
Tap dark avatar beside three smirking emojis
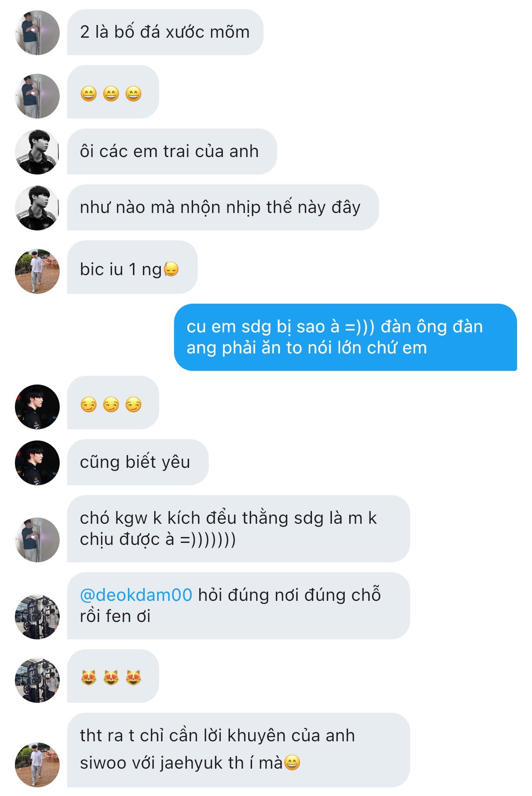pyautogui.click(x=37, y=407)
